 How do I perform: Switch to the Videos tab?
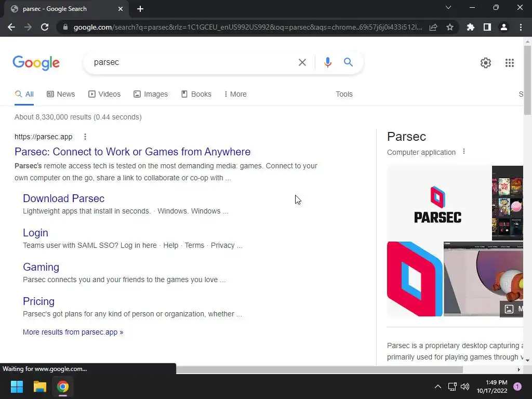[104, 95]
